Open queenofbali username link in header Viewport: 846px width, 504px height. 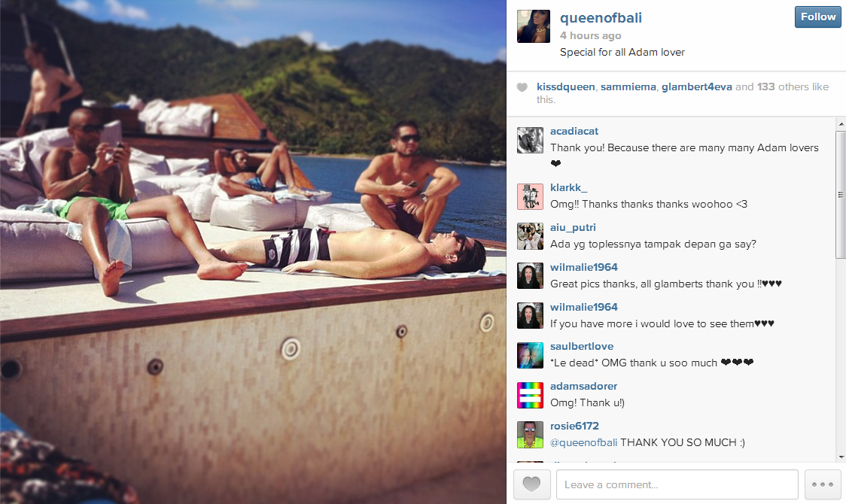601,18
